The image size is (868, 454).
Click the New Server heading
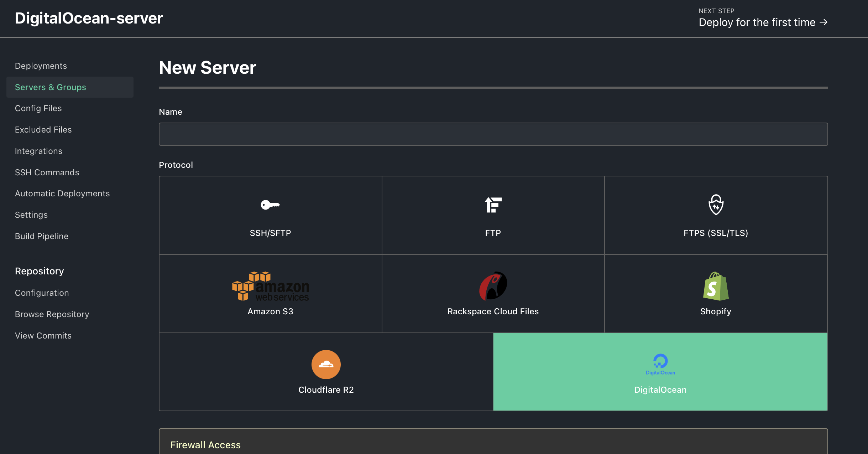tap(208, 68)
